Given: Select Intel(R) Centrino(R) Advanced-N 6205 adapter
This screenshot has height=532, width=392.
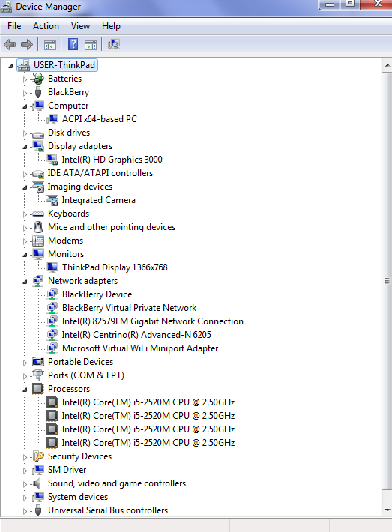Looking at the screenshot, I should [x=136, y=335].
